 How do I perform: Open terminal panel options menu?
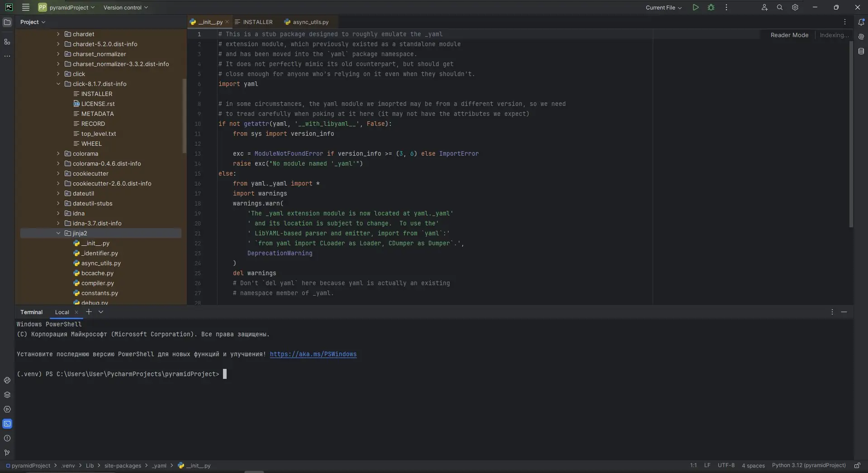[x=832, y=312]
